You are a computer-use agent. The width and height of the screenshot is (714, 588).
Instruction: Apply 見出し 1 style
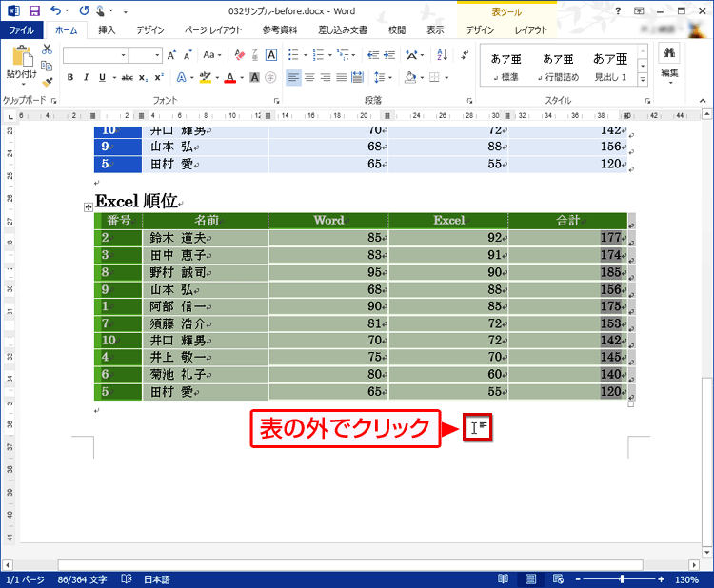coord(610,67)
